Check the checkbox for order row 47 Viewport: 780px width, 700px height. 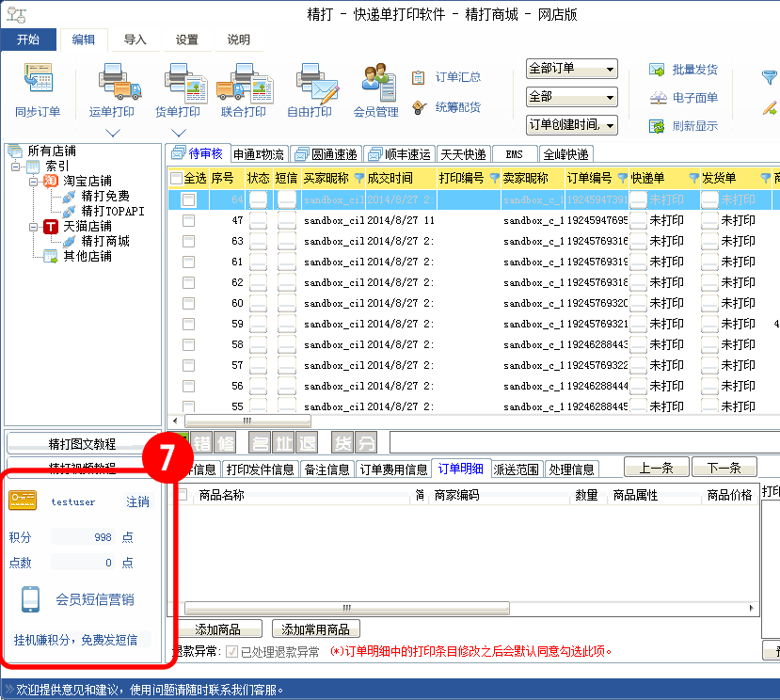(189, 220)
